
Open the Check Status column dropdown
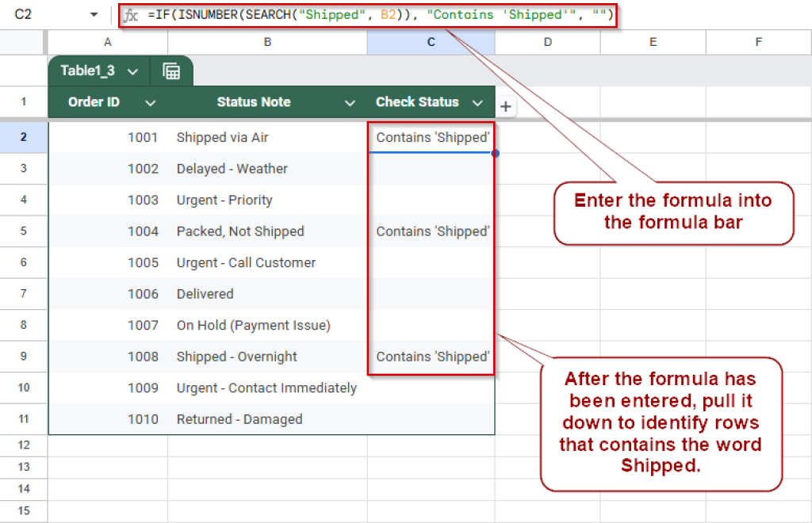(478, 102)
